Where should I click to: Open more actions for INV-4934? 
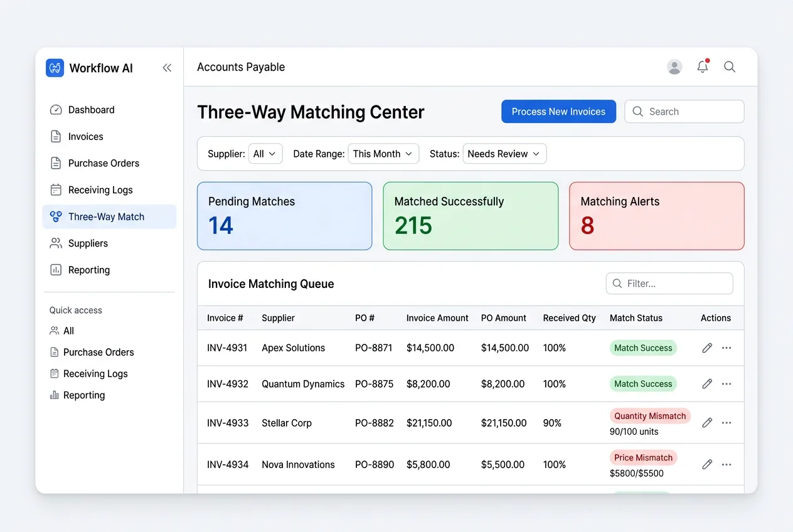click(x=726, y=464)
